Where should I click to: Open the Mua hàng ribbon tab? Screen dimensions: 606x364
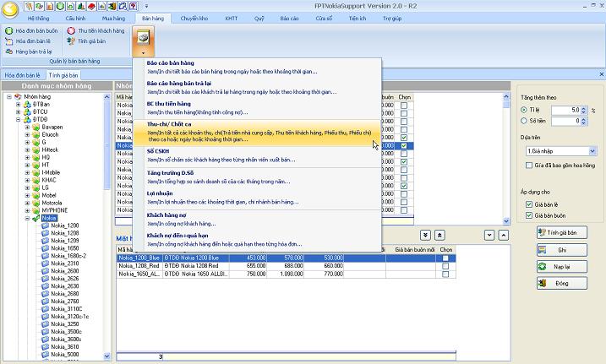113,18
